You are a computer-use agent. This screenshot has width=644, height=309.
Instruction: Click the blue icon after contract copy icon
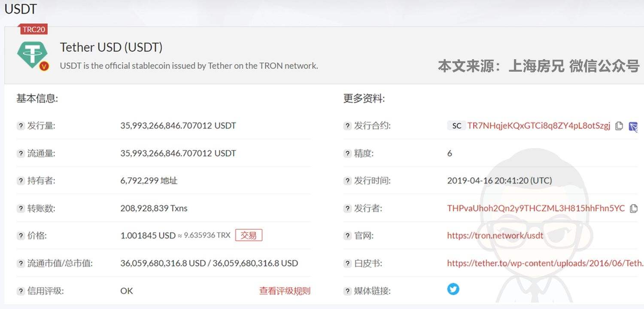pyautogui.click(x=633, y=126)
